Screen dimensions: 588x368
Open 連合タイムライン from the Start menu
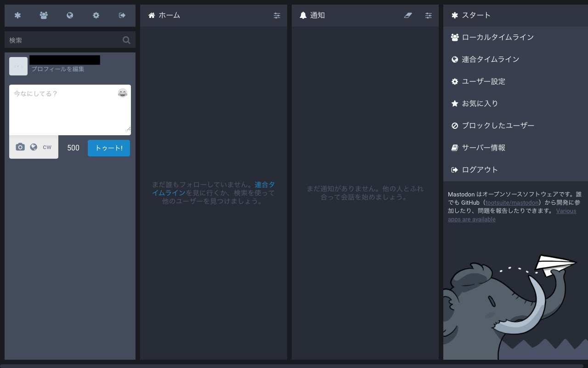click(x=515, y=59)
